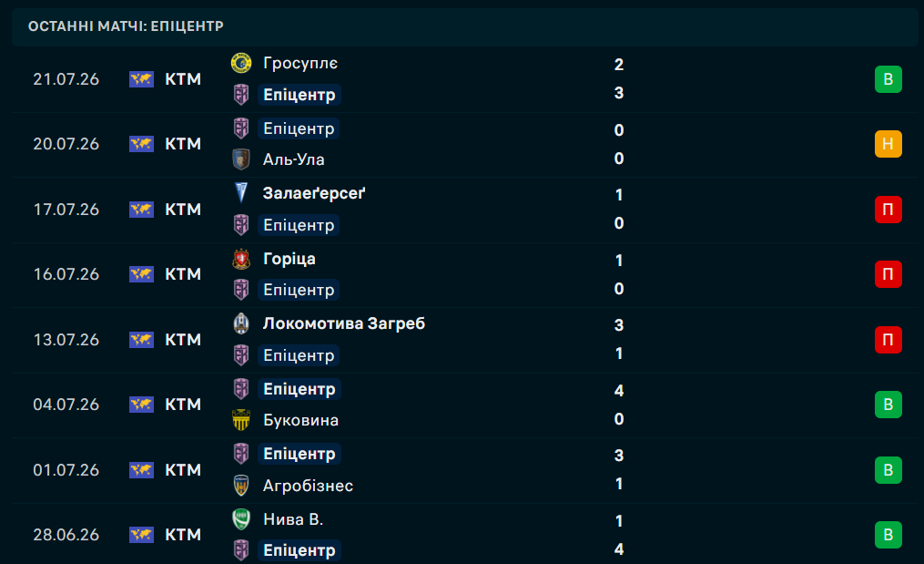Click the green В badge for 04.07.26 match
Viewport: 924px width, 564px height.
pyautogui.click(x=888, y=405)
